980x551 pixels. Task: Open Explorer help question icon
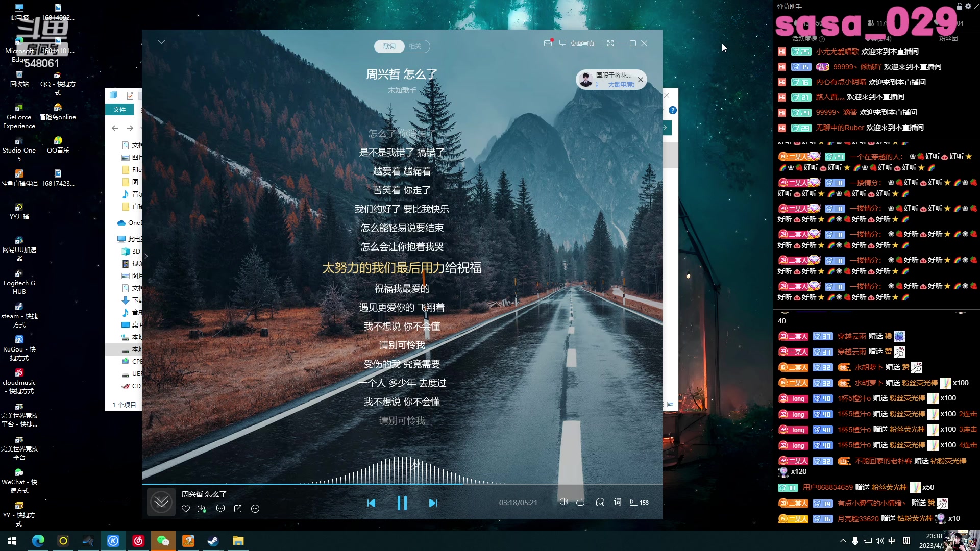673,110
